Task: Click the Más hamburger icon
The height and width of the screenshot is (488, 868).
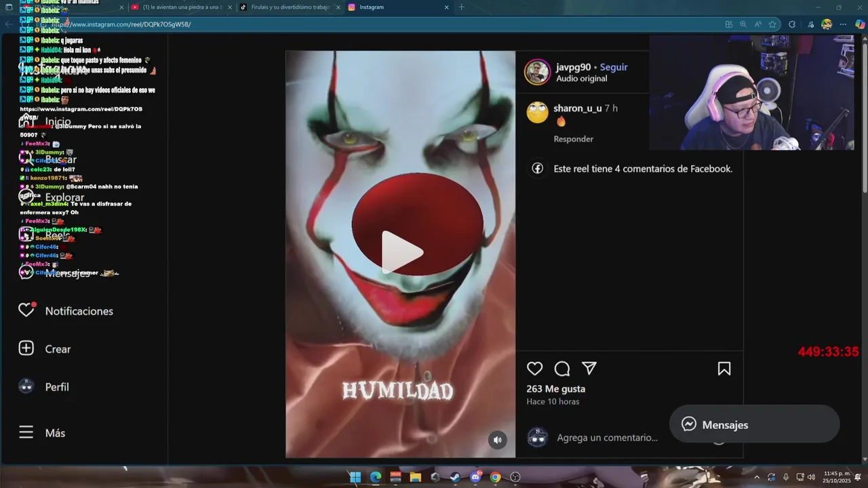Action: 26,432
